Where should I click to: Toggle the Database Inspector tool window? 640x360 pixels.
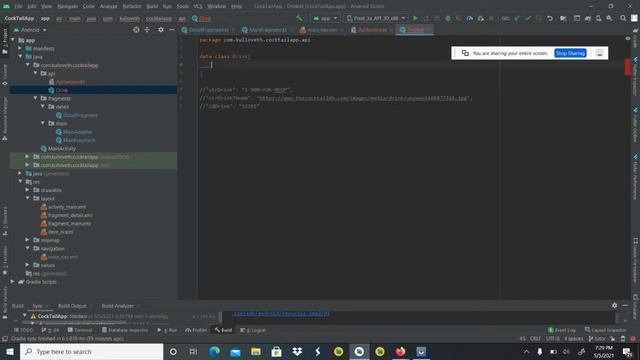124,330
